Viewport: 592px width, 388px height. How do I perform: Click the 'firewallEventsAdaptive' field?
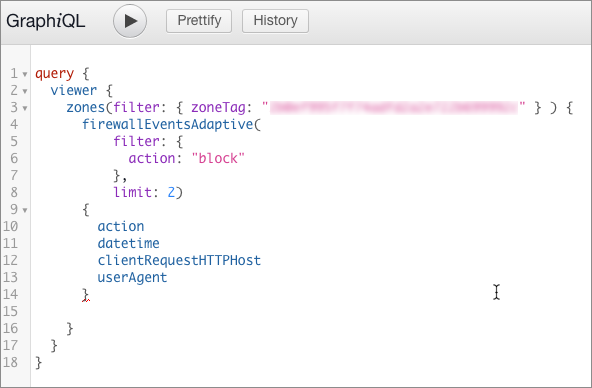(168, 124)
